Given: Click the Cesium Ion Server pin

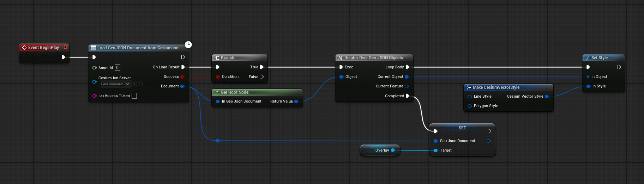Looking at the screenshot, I should click(x=94, y=82).
